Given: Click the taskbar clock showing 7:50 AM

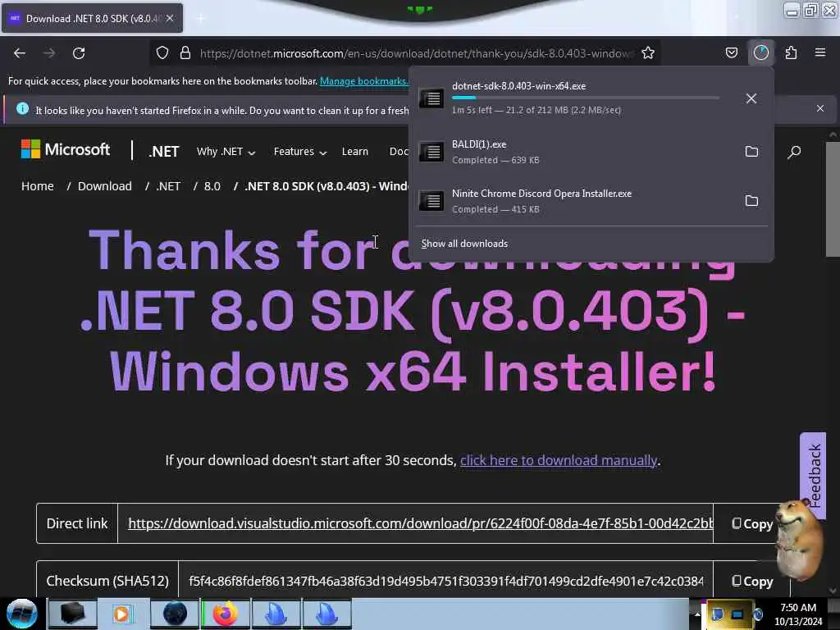Looking at the screenshot, I should click(x=798, y=614).
